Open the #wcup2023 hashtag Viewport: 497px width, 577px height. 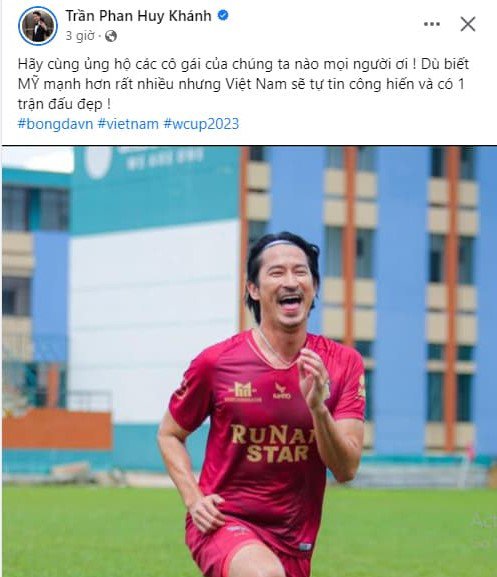point(201,124)
